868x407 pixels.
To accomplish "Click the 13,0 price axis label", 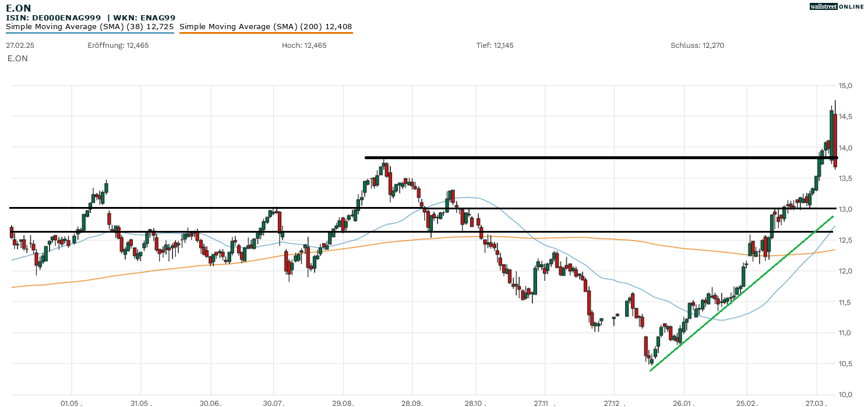I will (x=844, y=209).
